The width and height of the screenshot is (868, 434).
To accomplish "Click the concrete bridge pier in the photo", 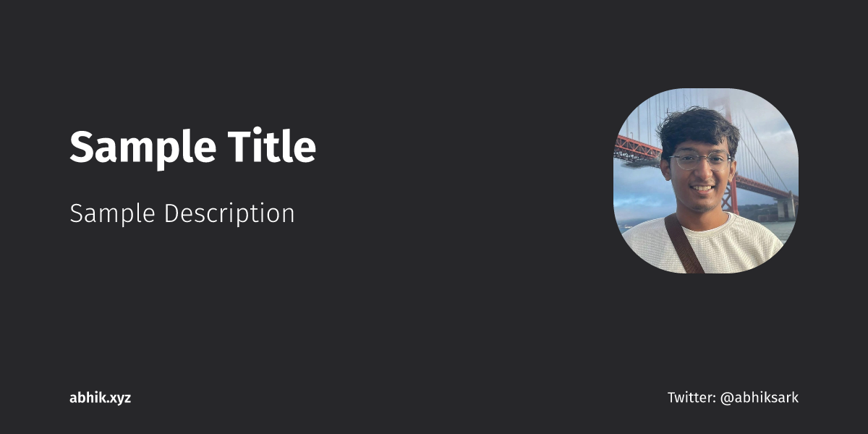I will tap(786, 207).
